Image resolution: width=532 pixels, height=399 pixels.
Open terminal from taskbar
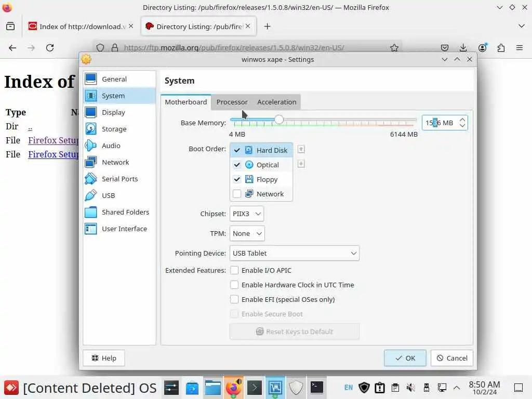click(x=317, y=388)
